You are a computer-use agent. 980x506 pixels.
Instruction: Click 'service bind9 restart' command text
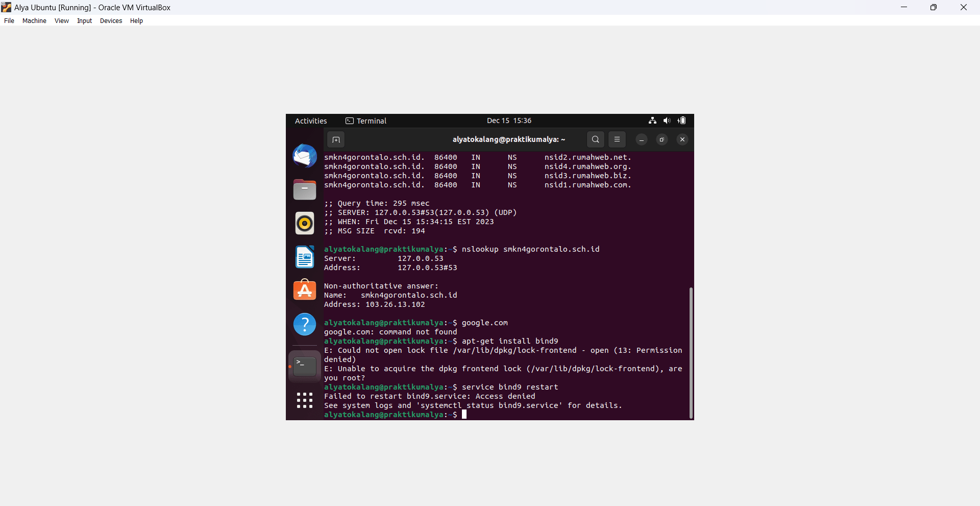[x=510, y=388]
